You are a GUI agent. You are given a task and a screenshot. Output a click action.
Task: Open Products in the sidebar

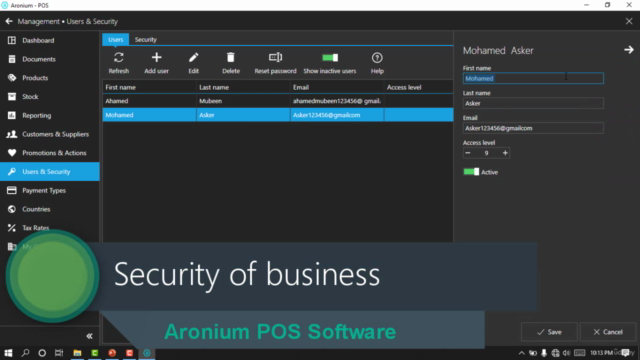point(49,78)
